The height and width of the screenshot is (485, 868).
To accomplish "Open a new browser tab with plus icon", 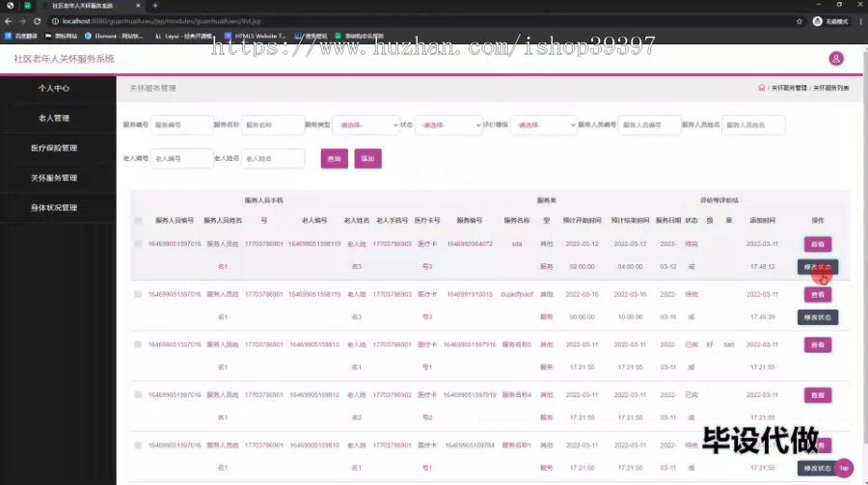I will [x=155, y=6].
